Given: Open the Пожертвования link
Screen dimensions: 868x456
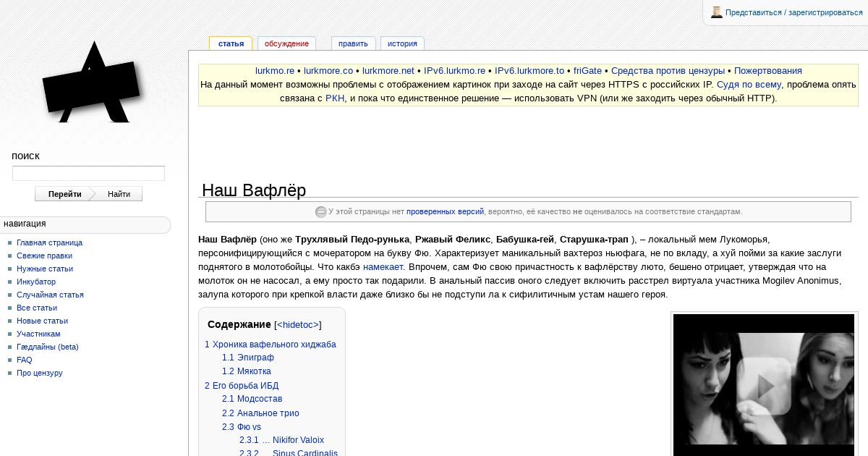Looking at the screenshot, I should (768, 71).
